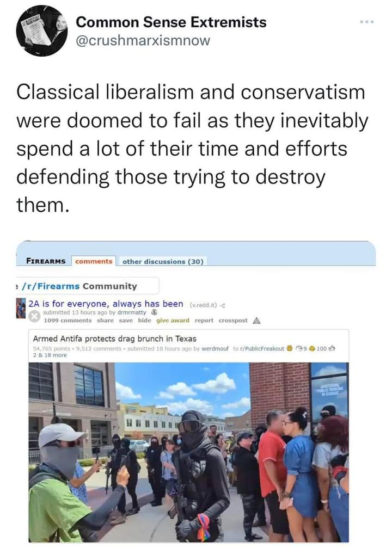Switch to the comments tab
392x547 pixels.
(94, 261)
